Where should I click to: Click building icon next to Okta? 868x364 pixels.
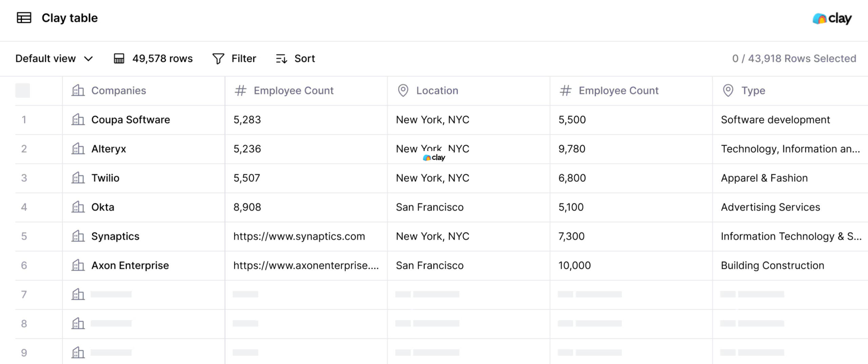(78, 207)
